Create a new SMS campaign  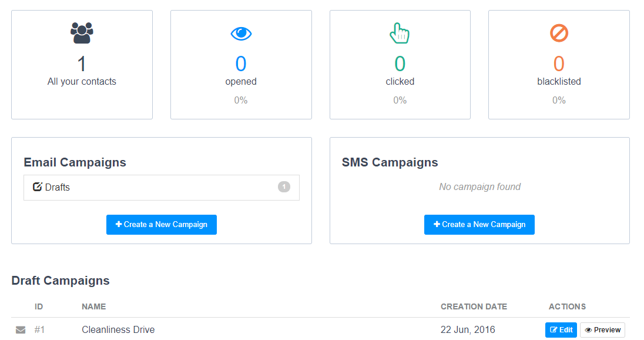479,225
